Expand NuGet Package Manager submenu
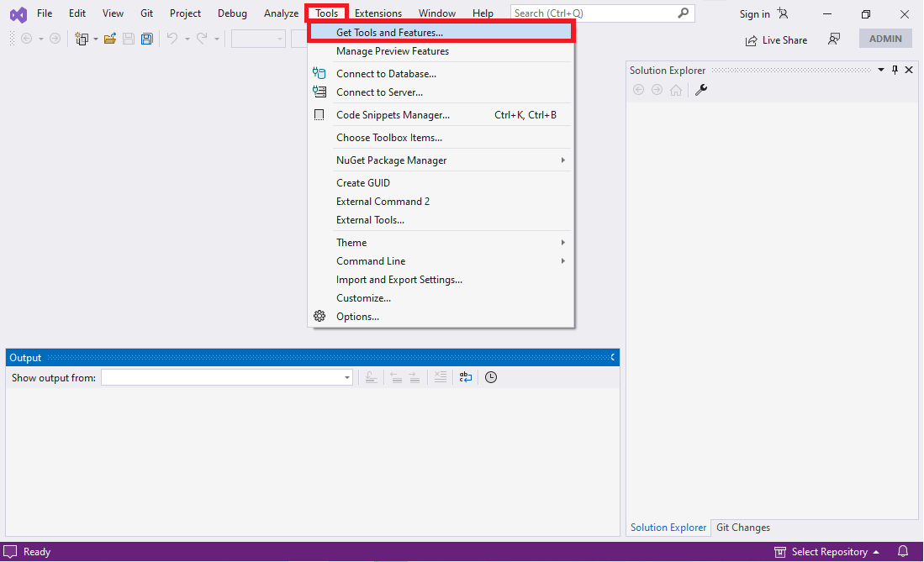924x562 pixels. coord(441,160)
